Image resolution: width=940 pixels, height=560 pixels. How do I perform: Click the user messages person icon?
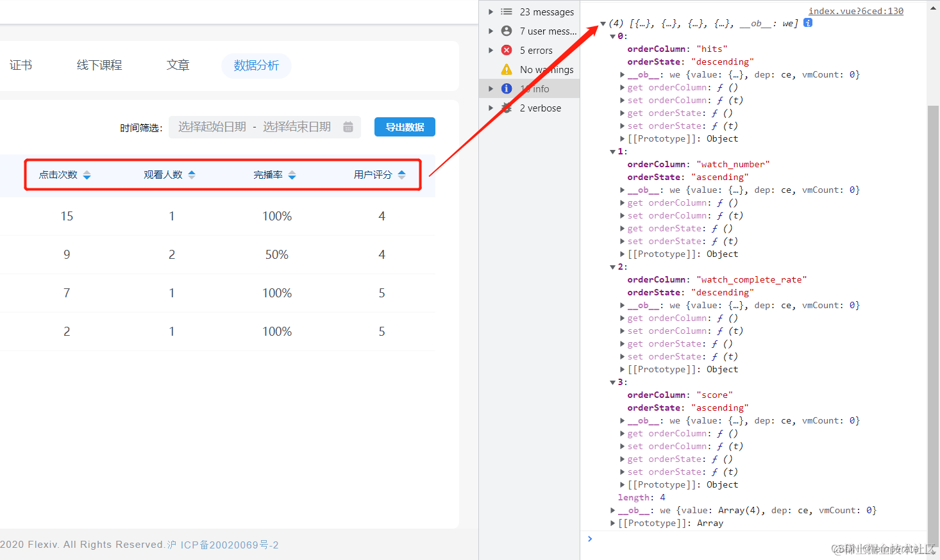click(x=507, y=31)
